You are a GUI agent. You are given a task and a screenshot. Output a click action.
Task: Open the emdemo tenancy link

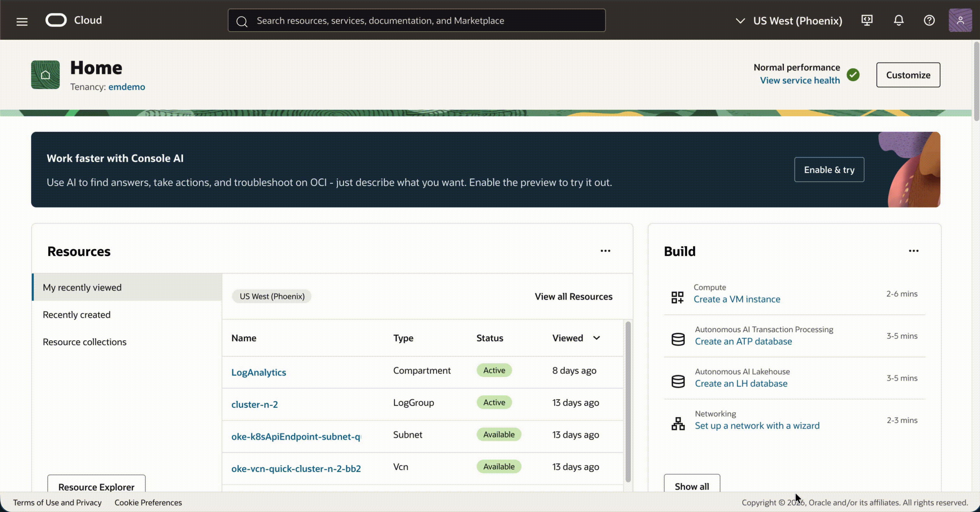pos(127,87)
